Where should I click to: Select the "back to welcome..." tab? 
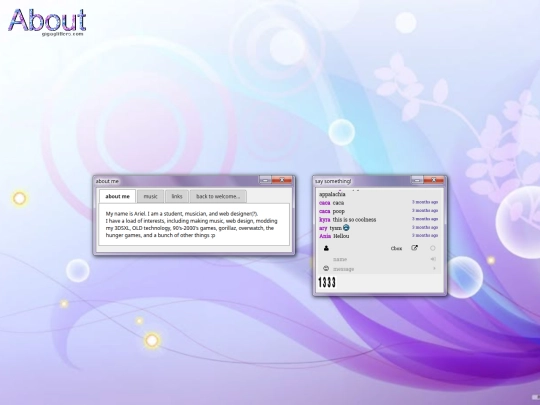coord(218,196)
